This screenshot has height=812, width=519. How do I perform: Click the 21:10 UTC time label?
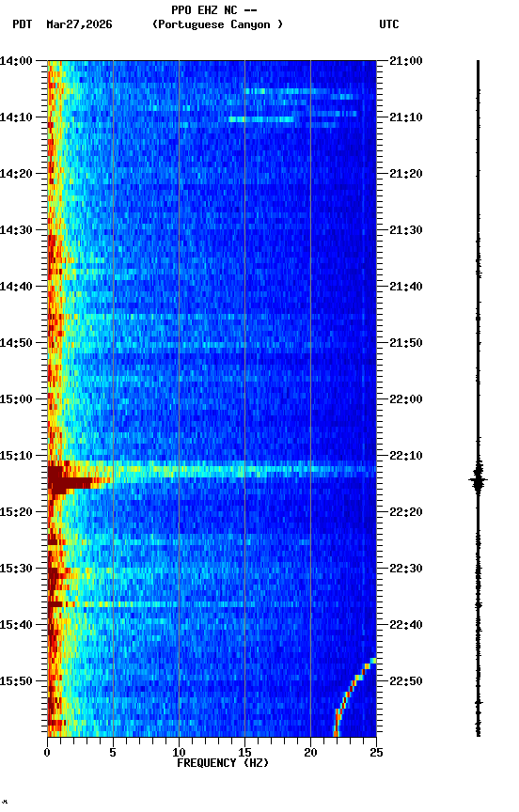pos(406,117)
